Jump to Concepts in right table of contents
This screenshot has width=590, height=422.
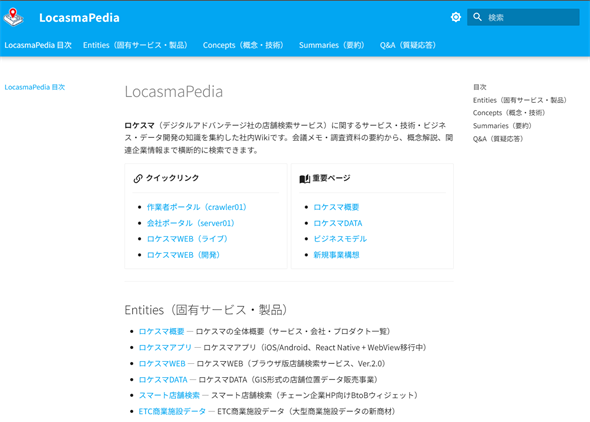(509, 113)
